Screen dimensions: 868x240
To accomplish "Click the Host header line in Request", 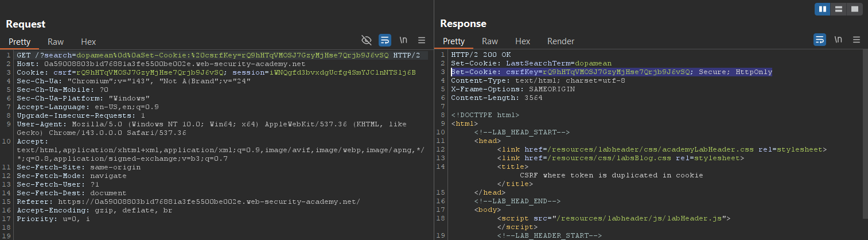I will click(161, 64).
